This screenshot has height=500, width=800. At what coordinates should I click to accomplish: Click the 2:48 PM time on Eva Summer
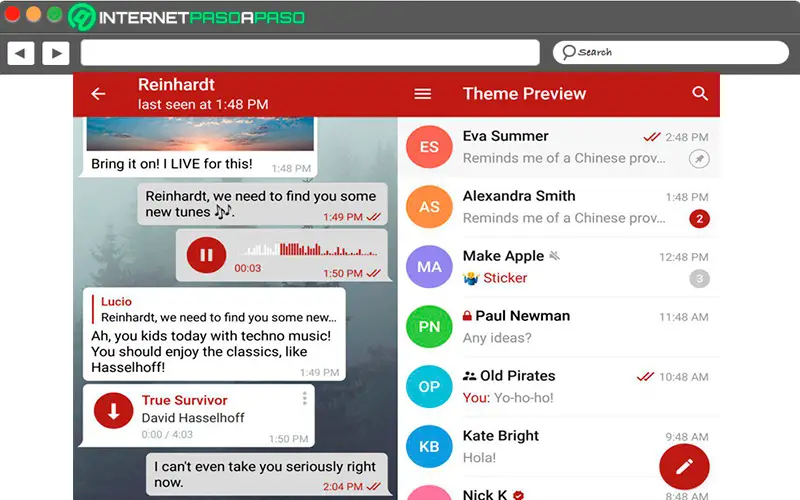point(686,137)
